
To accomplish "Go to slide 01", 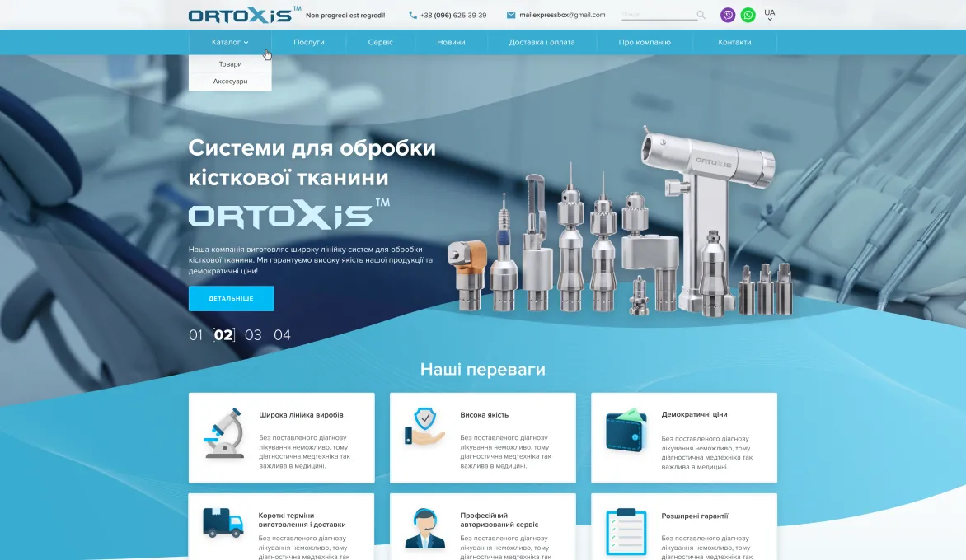I will coord(195,335).
